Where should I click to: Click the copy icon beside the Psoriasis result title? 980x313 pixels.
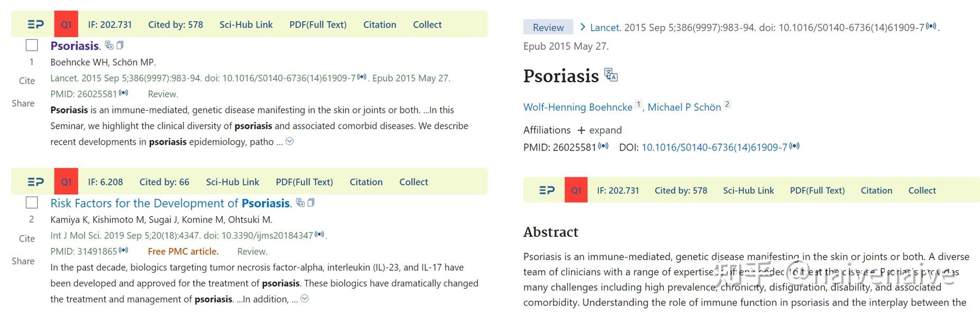pyautogui.click(x=120, y=46)
